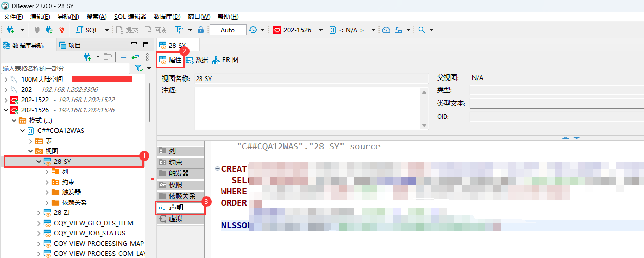Viewport: 644px width, 258px height.
Task: Open the 列 columns section tab
Action: (180, 151)
